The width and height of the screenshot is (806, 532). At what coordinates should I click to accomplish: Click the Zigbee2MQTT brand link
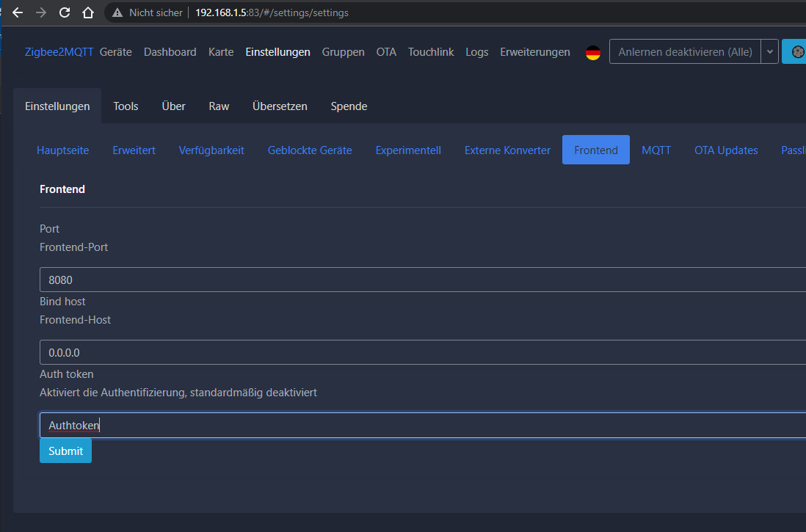(59, 52)
